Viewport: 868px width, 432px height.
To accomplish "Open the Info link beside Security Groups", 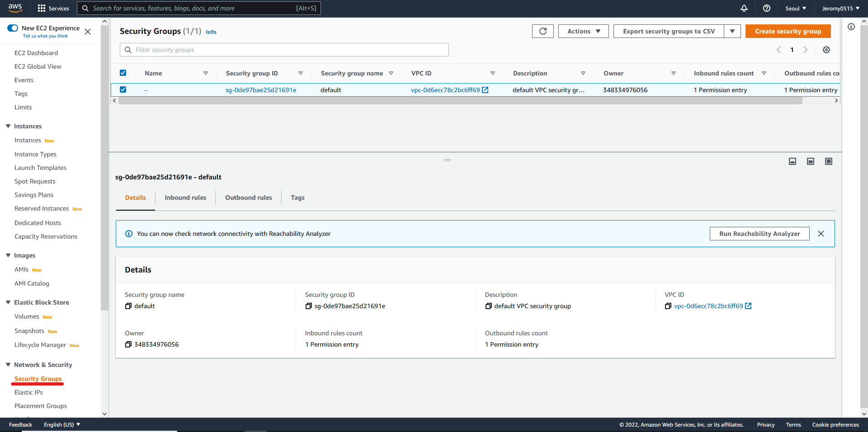I will click(211, 32).
